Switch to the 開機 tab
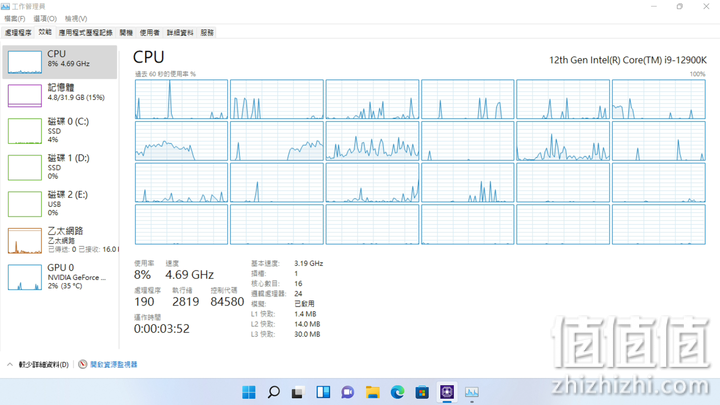Screen dimensions: 720x405 (126, 33)
